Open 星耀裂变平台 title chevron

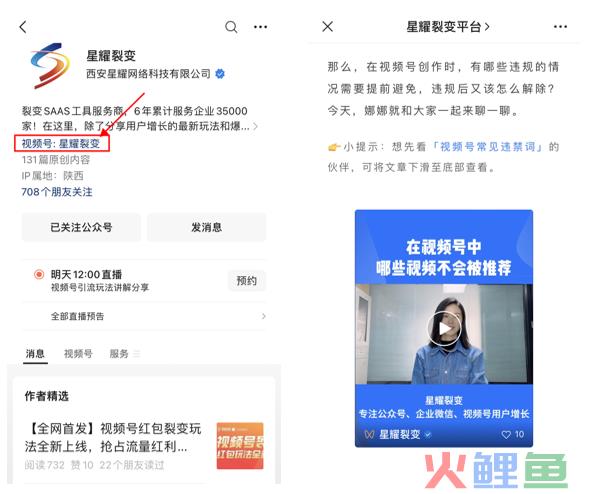(487, 27)
